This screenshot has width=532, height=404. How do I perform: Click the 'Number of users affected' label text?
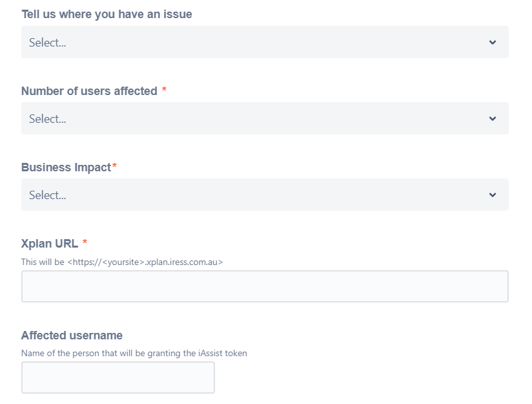point(89,91)
